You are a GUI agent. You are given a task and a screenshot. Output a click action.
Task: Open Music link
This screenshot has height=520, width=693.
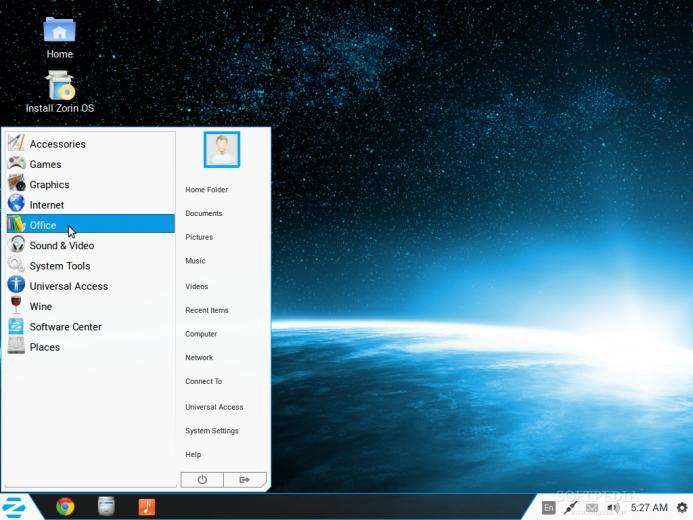point(195,261)
